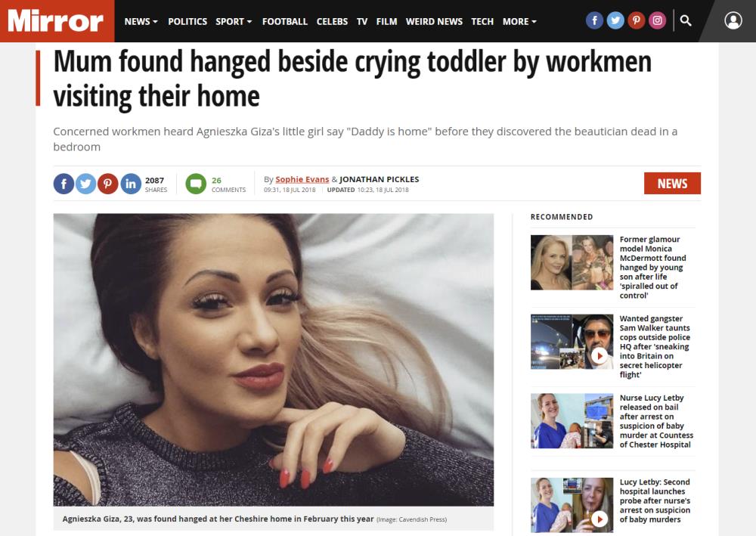Expand the SPORT dropdown menu

[x=234, y=22]
